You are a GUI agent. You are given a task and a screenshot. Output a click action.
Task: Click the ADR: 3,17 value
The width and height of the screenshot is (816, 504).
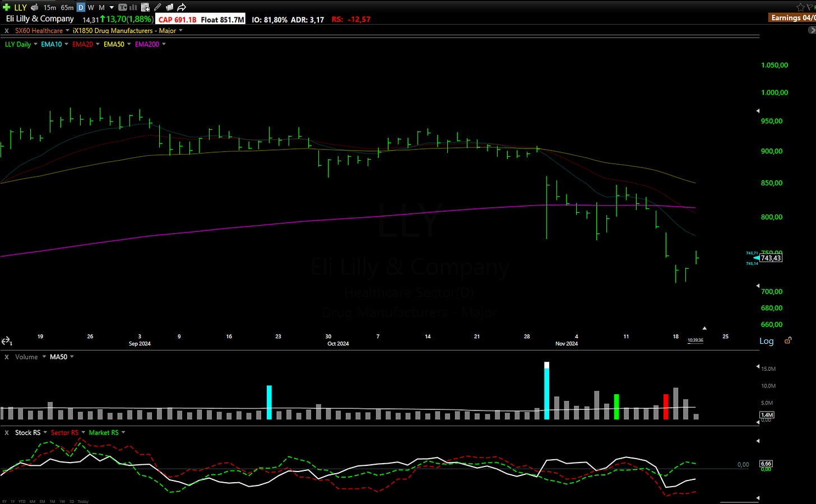coord(307,20)
